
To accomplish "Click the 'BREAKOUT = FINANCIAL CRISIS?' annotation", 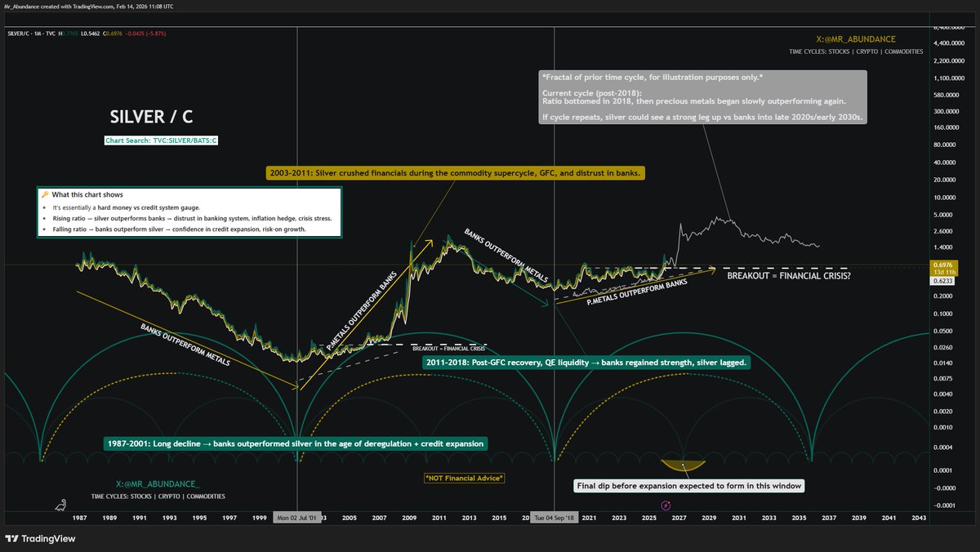I will 790,275.
